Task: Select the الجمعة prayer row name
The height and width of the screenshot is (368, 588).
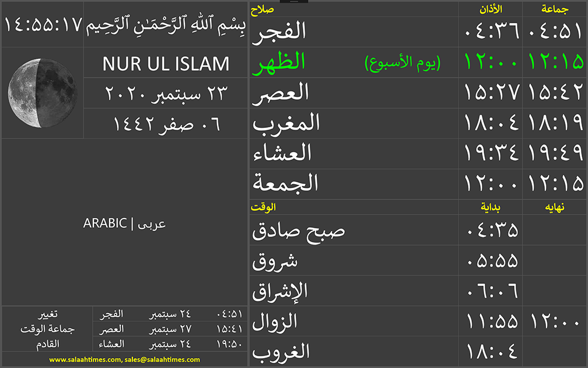Action: 286,184
